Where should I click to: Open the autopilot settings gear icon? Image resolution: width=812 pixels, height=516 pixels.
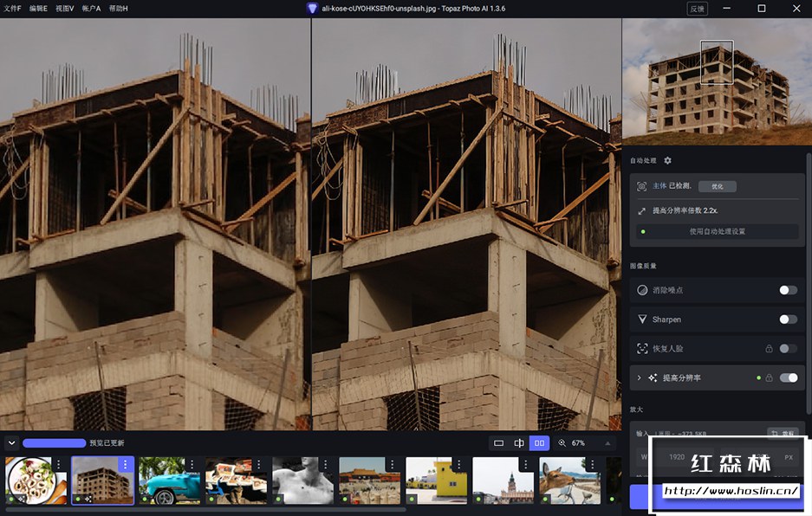coord(667,161)
